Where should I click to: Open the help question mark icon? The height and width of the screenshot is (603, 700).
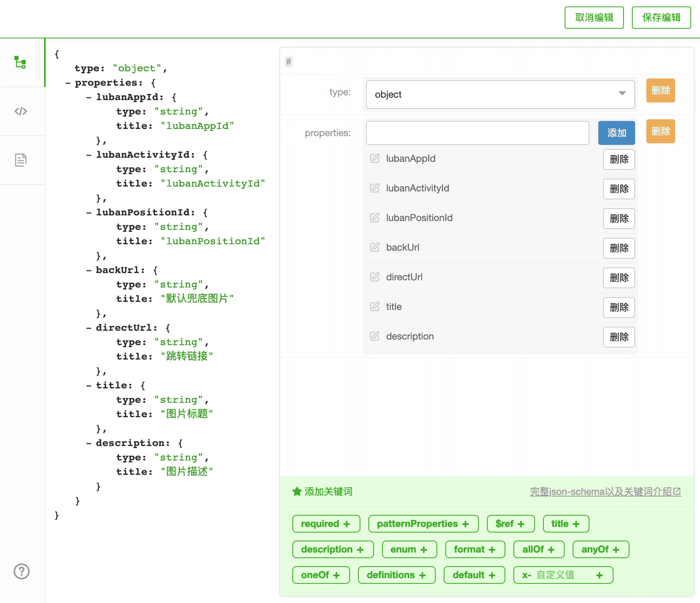click(x=22, y=571)
